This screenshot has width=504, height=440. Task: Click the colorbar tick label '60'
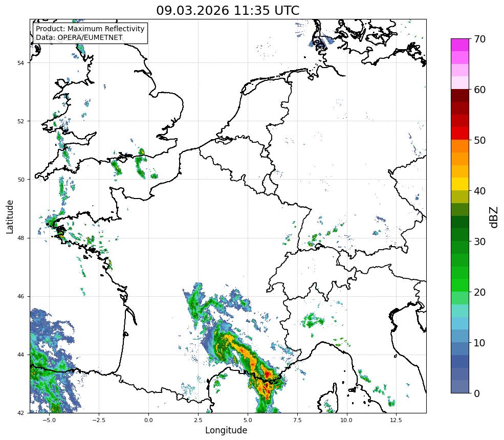click(x=479, y=90)
